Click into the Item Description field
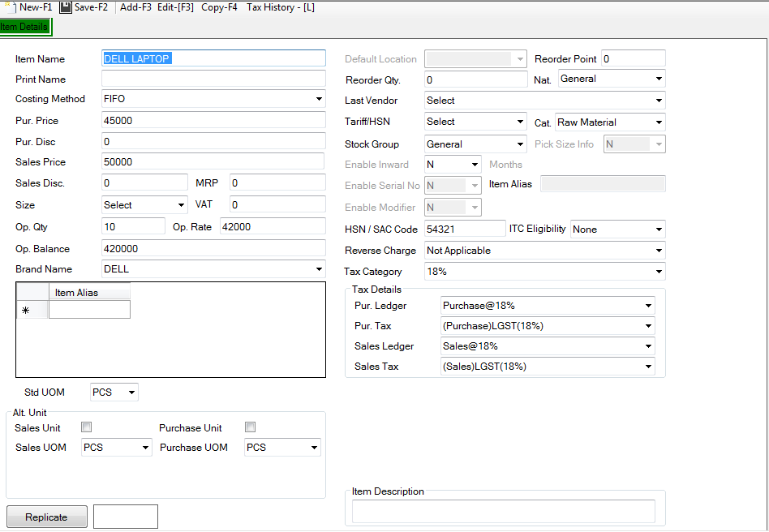The width and height of the screenshot is (769, 532). (x=503, y=511)
